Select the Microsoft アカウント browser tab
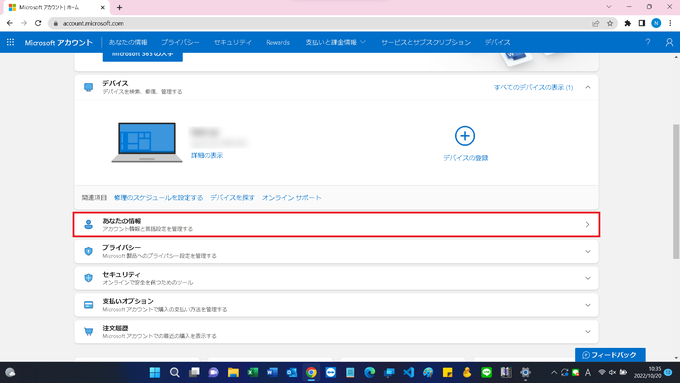The height and width of the screenshot is (383, 680). (56, 7)
